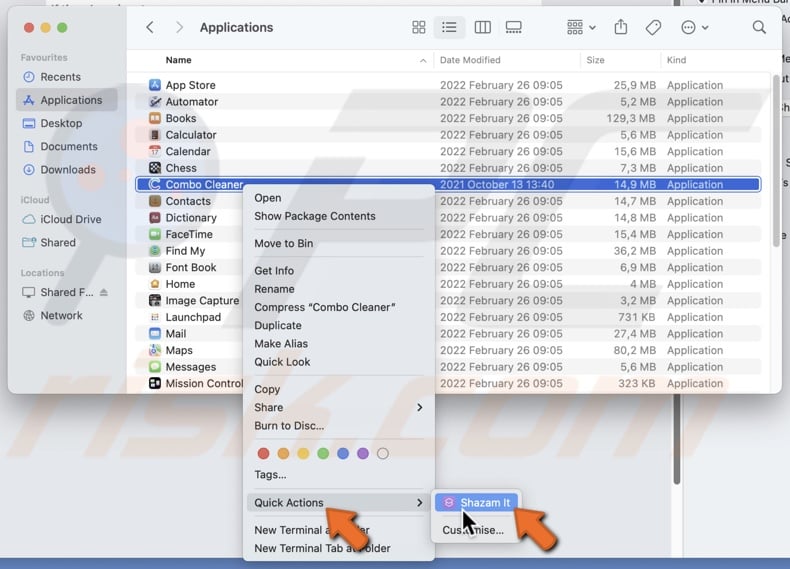Select the FaceTime app icon
Screen dimensions: 790x569
click(155, 234)
